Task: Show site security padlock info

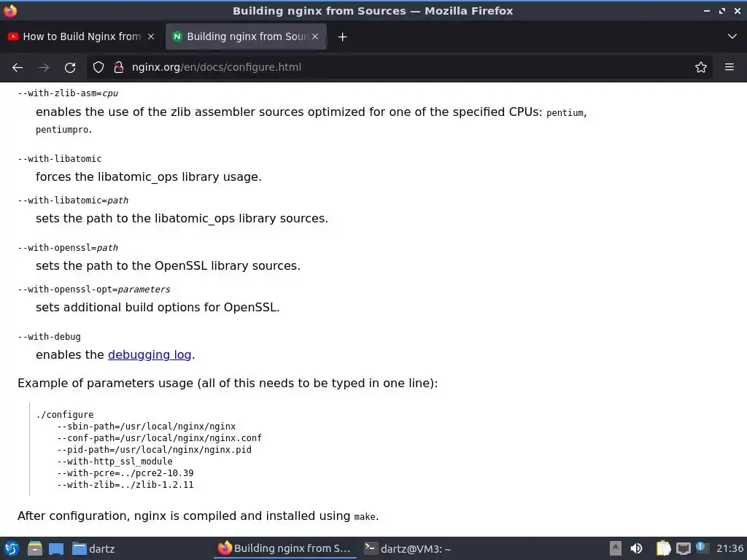Action: click(119, 68)
